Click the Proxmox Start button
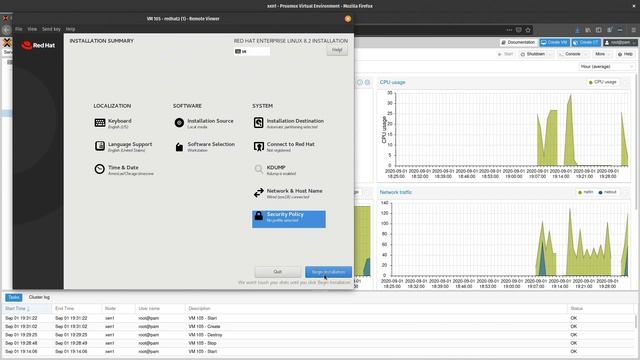The image size is (640, 360). (x=505, y=54)
